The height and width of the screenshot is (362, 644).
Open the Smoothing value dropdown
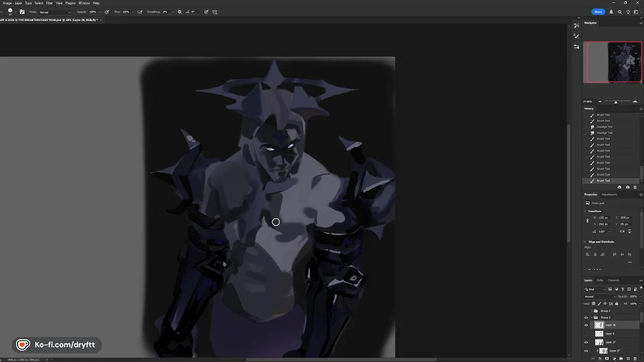pyautogui.click(x=173, y=12)
